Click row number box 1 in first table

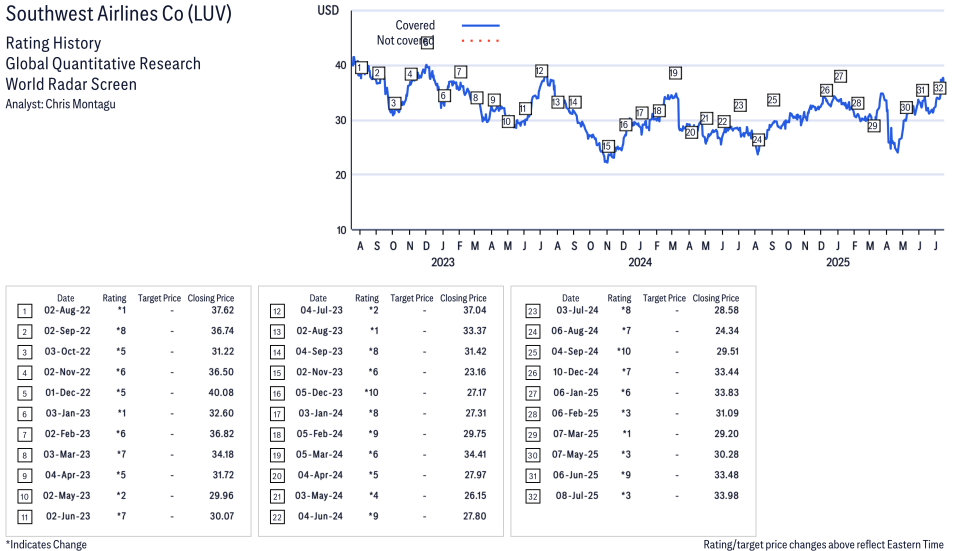click(24, 312)
